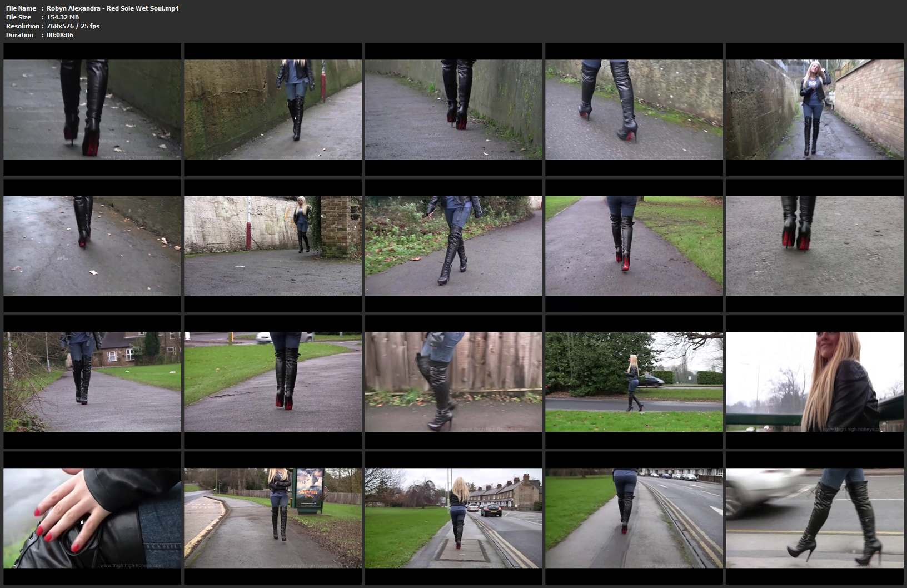The width and height of the screenshot is (907, 588).
Task: Select distant walking thumbnail with dark car
Action: tap(634, 382)
